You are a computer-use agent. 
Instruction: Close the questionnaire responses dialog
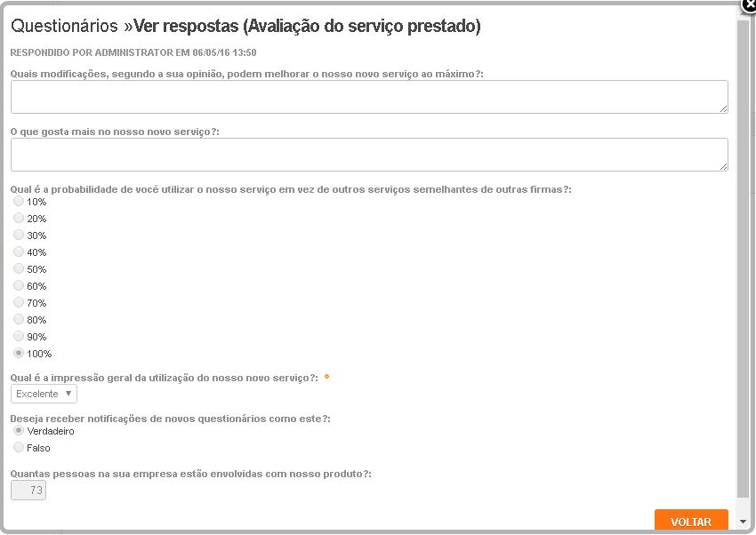click(x=749, y=6)
